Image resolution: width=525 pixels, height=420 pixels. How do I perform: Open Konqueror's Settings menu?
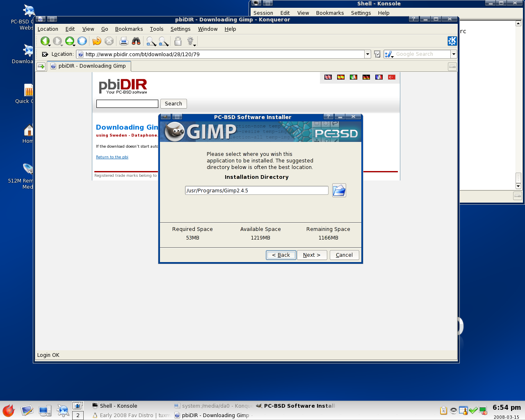(180, 29)
